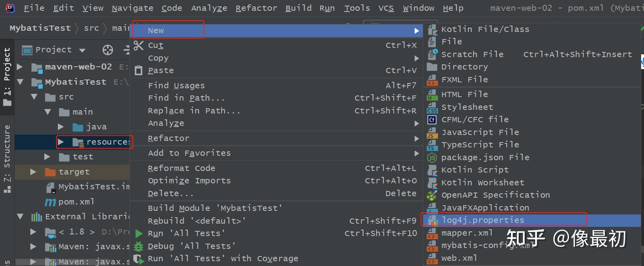Viewport: 644px width, 266px height.
Task: Collapse External Libraries node
Action: (x=20, y=217)
